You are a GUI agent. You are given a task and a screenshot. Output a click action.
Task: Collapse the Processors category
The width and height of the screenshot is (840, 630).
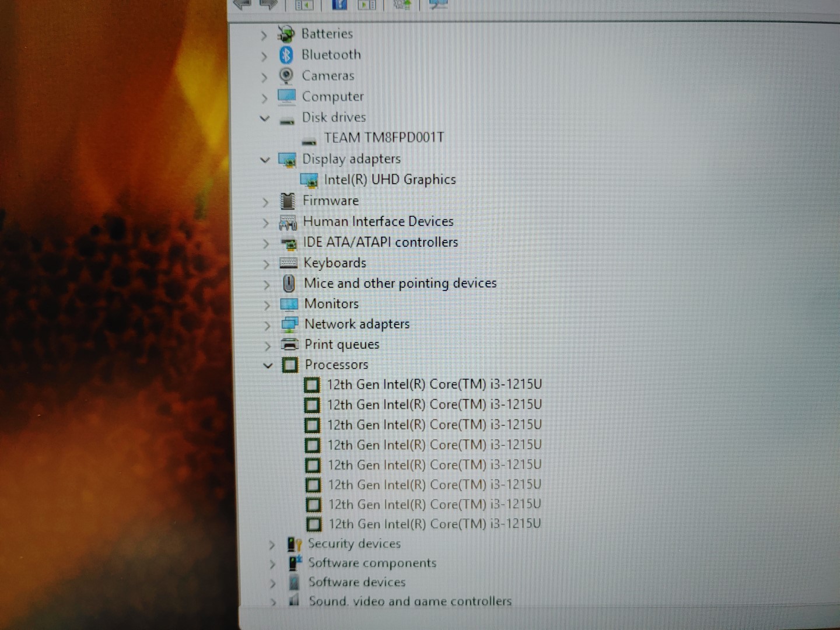pos(268,366)
